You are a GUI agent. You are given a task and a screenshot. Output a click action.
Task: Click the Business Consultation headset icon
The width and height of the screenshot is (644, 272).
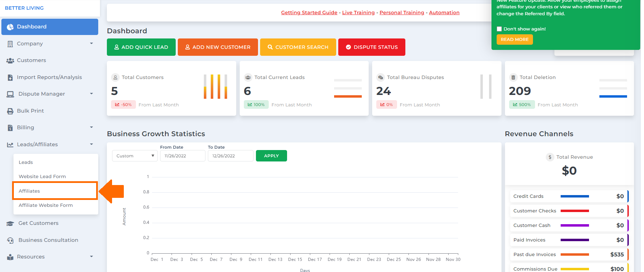[x=10, y=240]
